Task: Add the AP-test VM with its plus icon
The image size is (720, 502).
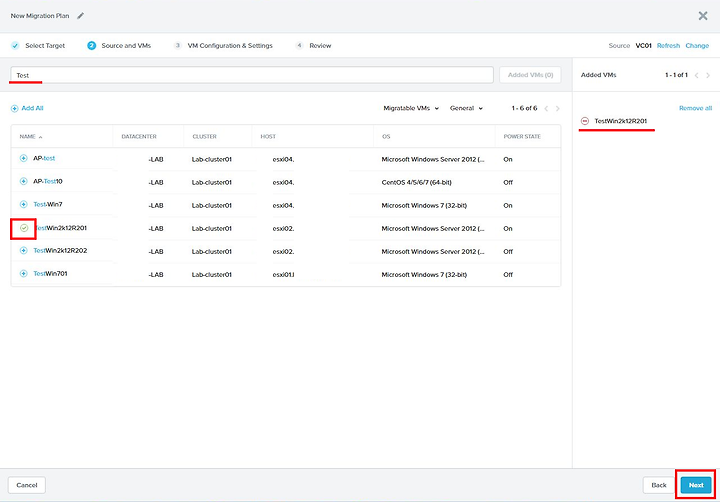Action: click(23, 158)
